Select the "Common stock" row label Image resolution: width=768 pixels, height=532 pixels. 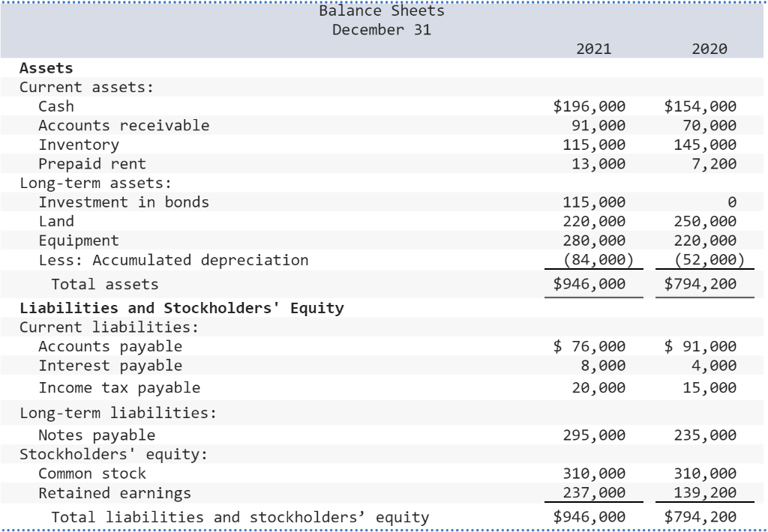tap(92, 474)
